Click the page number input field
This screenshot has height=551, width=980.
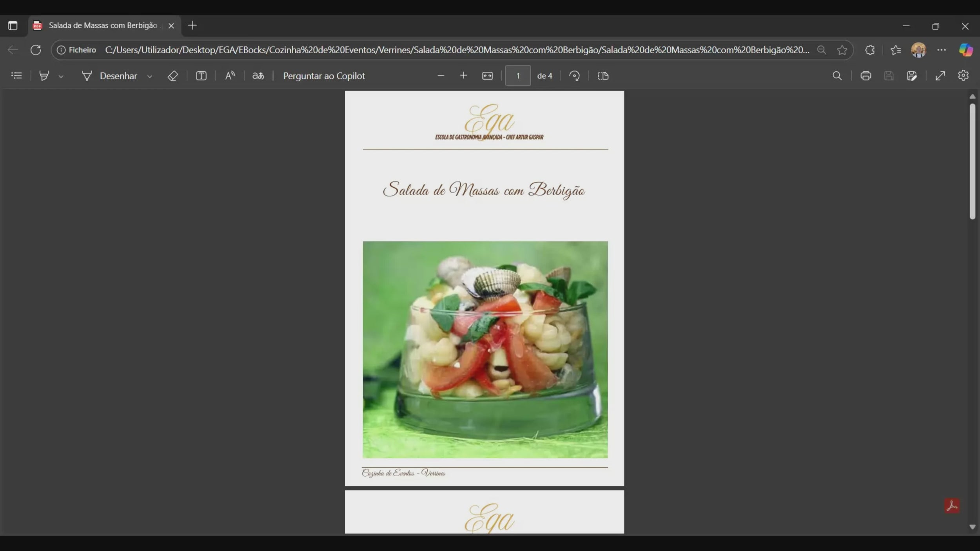[x=517, y=76]
